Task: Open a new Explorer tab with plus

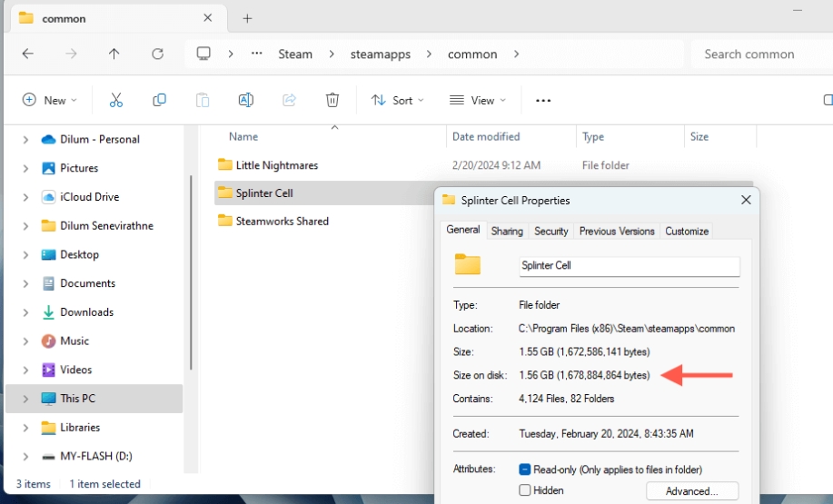Action: [247, 18]
